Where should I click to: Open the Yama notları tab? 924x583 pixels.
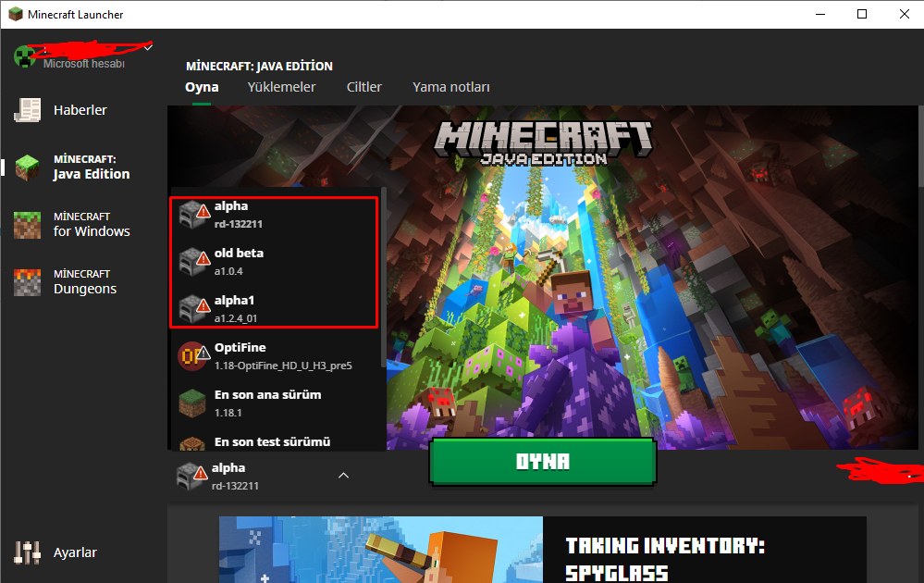(x=451, y=87)
